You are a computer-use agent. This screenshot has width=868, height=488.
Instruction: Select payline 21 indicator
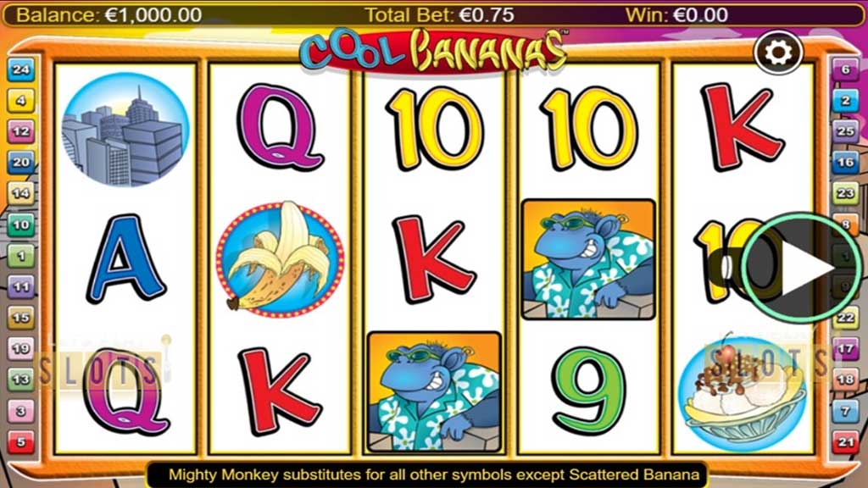(x=845, y=442)
